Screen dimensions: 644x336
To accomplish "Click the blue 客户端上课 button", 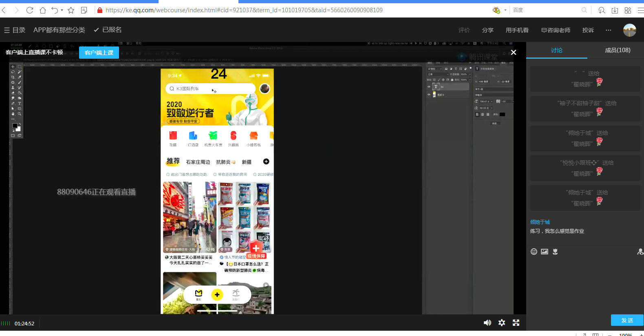I will pos(99,53).
